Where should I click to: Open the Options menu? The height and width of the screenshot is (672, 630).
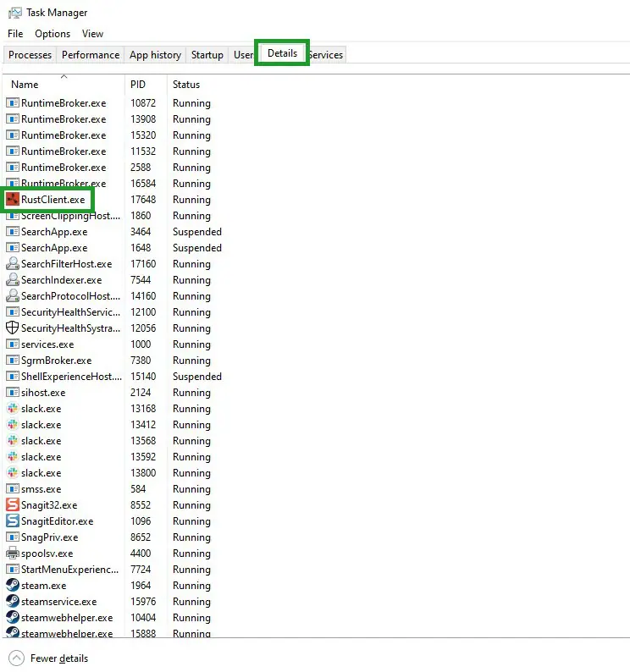tap(52, 33)
